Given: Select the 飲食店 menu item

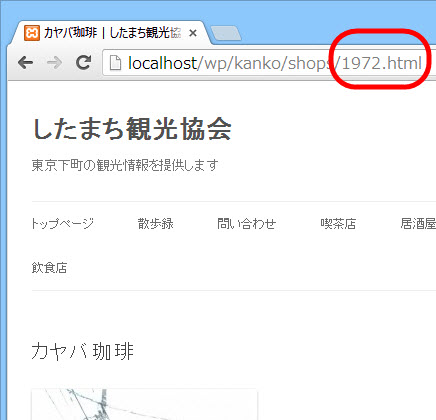Looking at the screenshot, I should point(49,268).
